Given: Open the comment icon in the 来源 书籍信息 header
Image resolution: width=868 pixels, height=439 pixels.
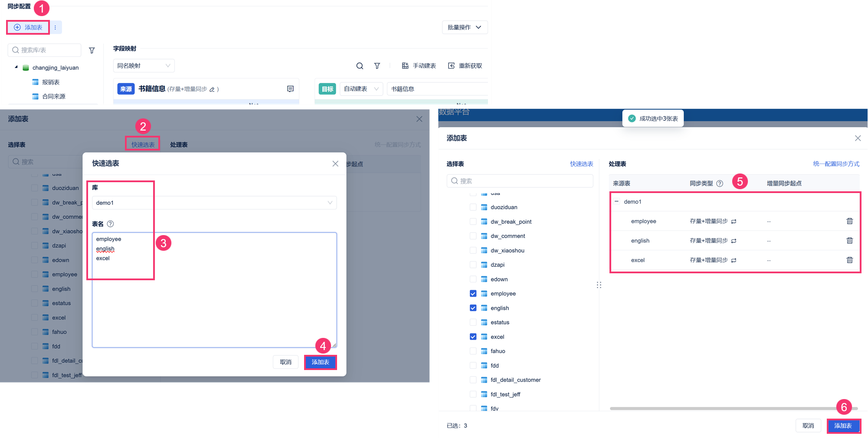Looking at the screenshot, I should point(291,89).
